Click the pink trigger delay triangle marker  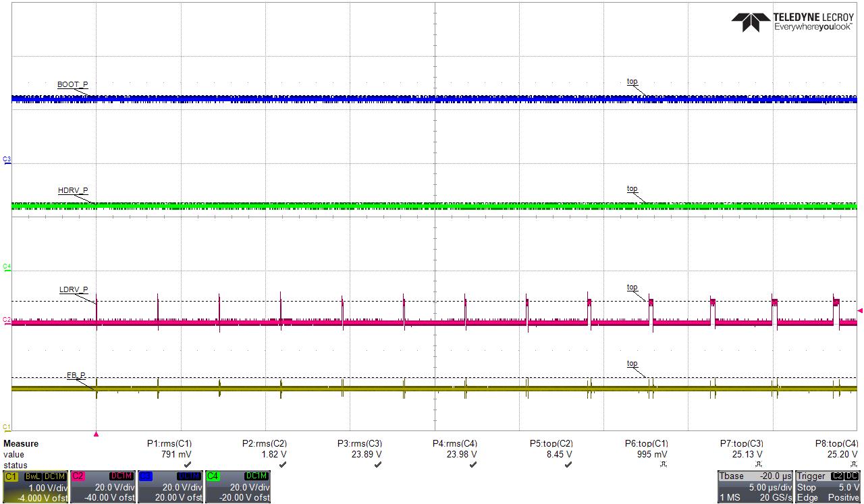97,435
